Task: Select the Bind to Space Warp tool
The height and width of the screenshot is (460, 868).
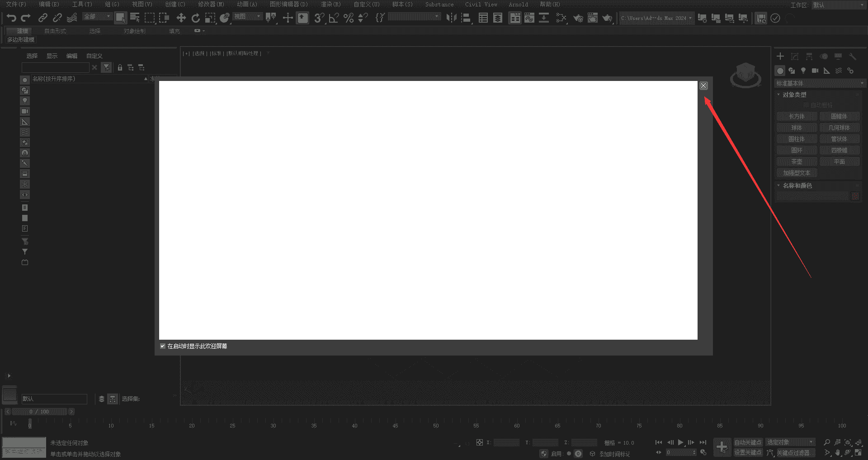Action: click(72, 18)
